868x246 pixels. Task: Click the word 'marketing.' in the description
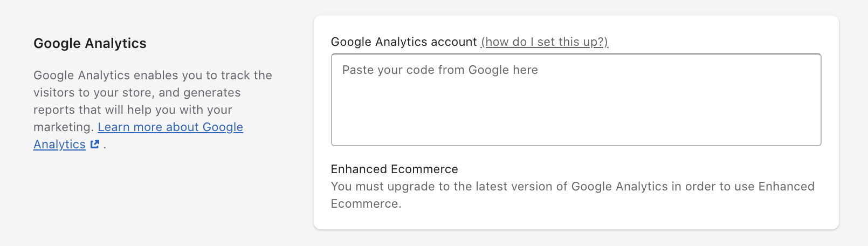64,127
